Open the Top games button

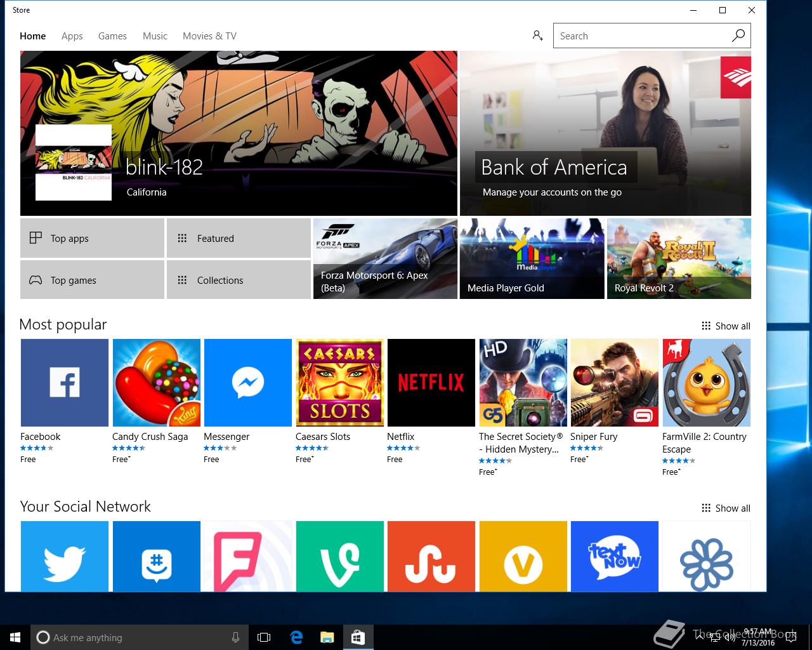click(92, 280)
